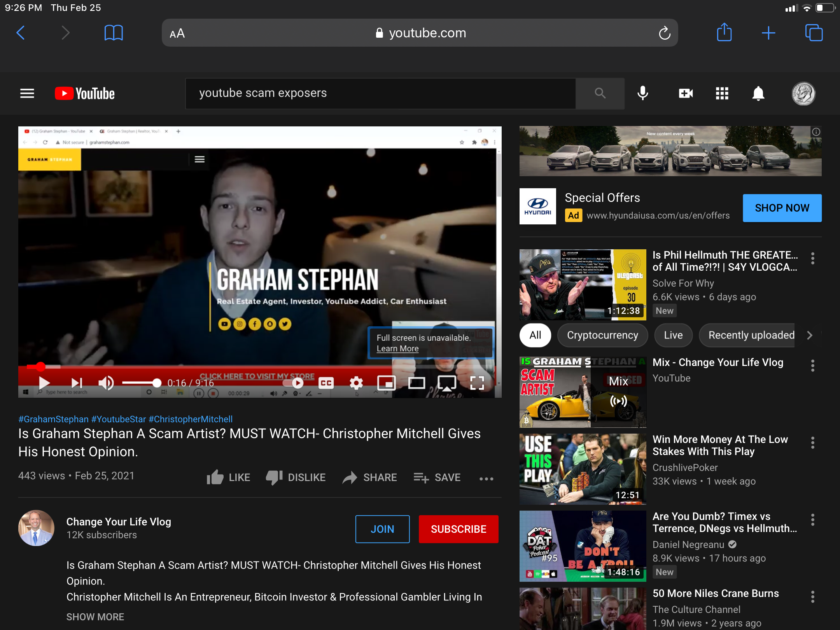Dislike the video
Screen dimensions: 840x630
point(296,477)
